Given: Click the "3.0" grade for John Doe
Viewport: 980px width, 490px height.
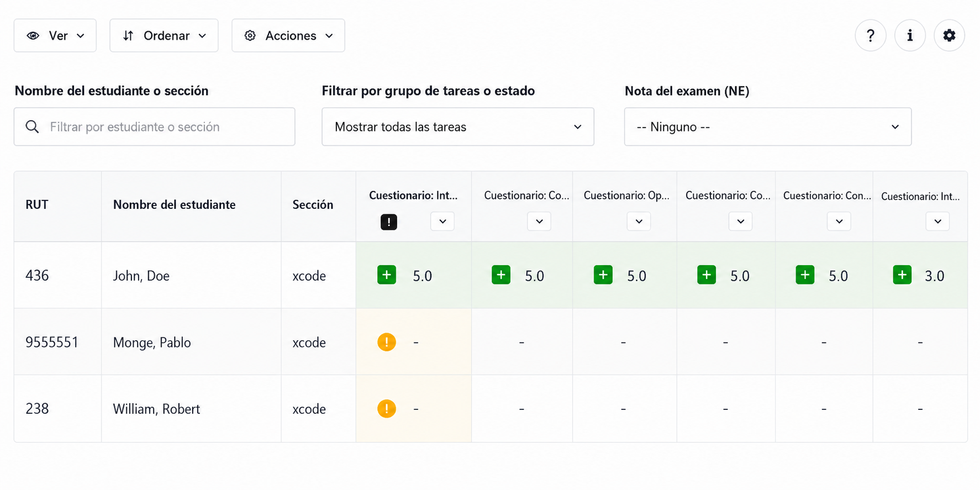Looking at the screenshot, I should 935,276.
